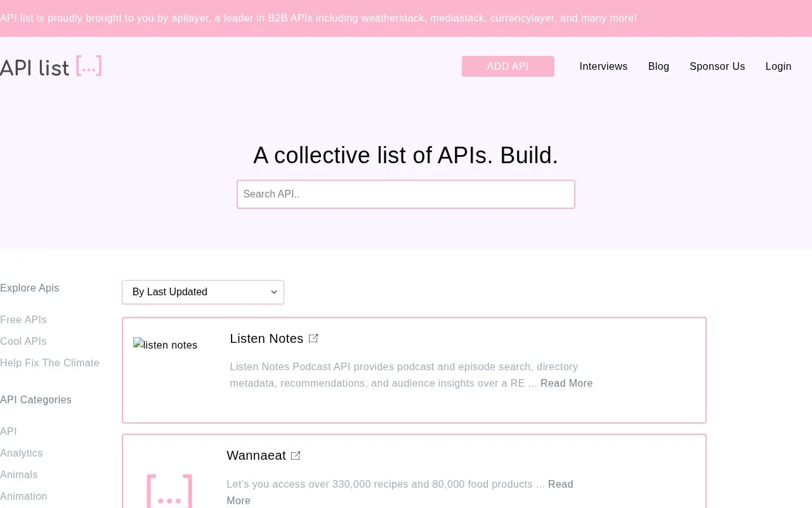
Task: Click the Wannaeat placeholder logo
Action: point(169,491)
